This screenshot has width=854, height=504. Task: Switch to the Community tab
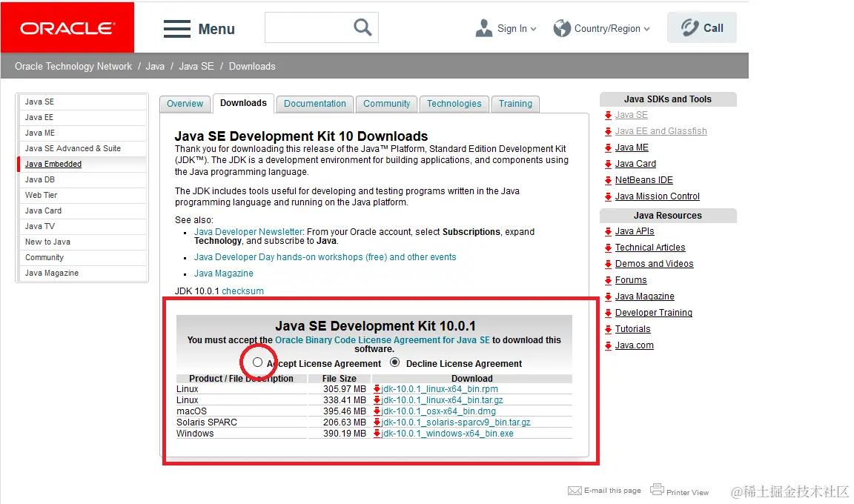click(387, 104)
